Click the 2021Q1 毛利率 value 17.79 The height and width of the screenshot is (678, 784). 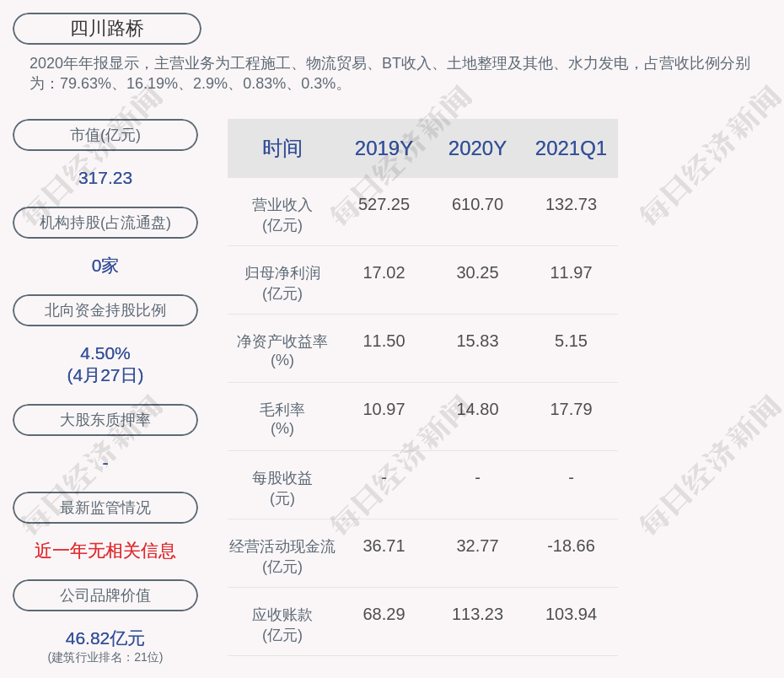coord(571,409)
